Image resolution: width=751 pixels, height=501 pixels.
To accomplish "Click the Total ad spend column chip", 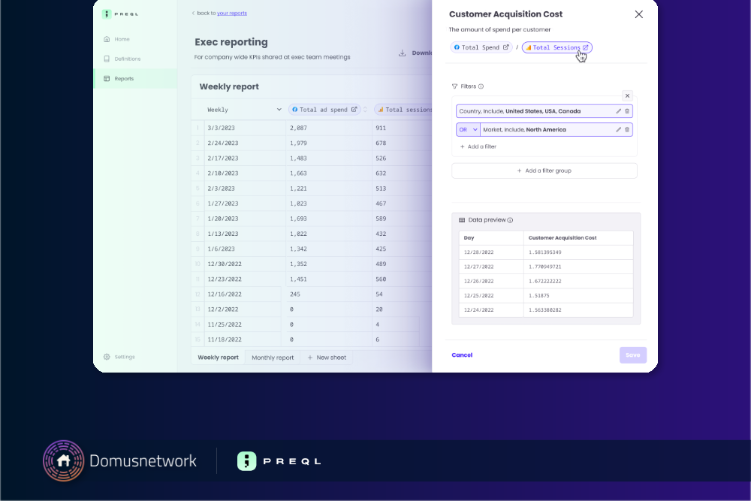I will tap(324, 110).
